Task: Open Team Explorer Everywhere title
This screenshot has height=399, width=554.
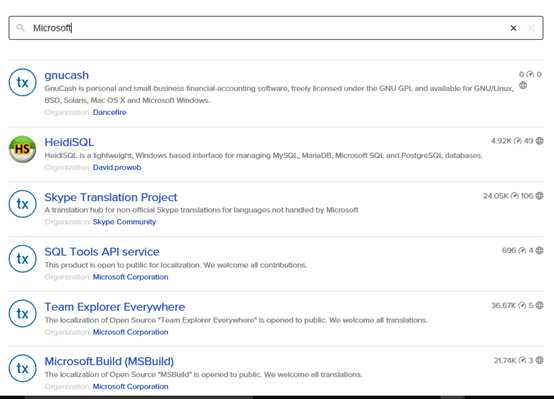Action: click(115, 307)
